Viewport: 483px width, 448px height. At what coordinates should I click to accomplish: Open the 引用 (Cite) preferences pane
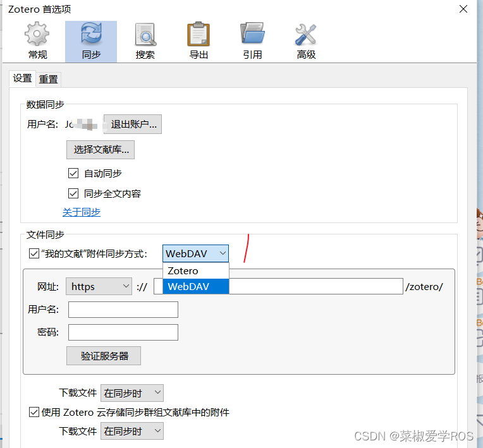(252, 41)
